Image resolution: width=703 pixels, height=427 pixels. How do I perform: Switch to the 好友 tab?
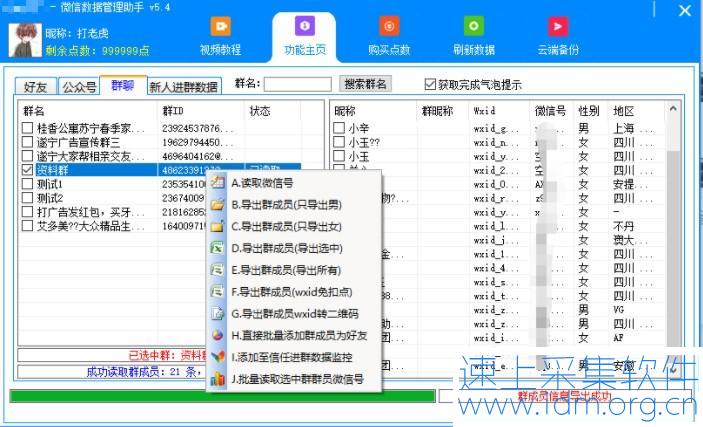coord(35,87)
